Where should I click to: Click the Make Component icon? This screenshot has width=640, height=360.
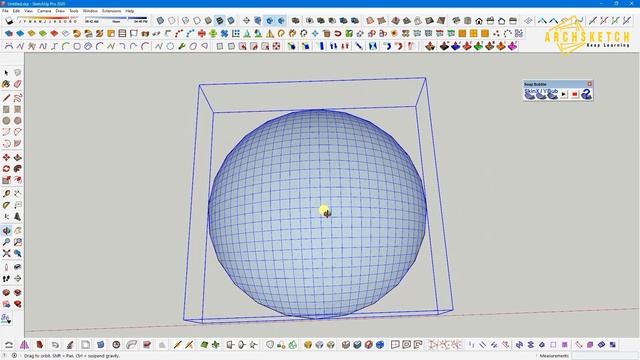pos(18,73)
